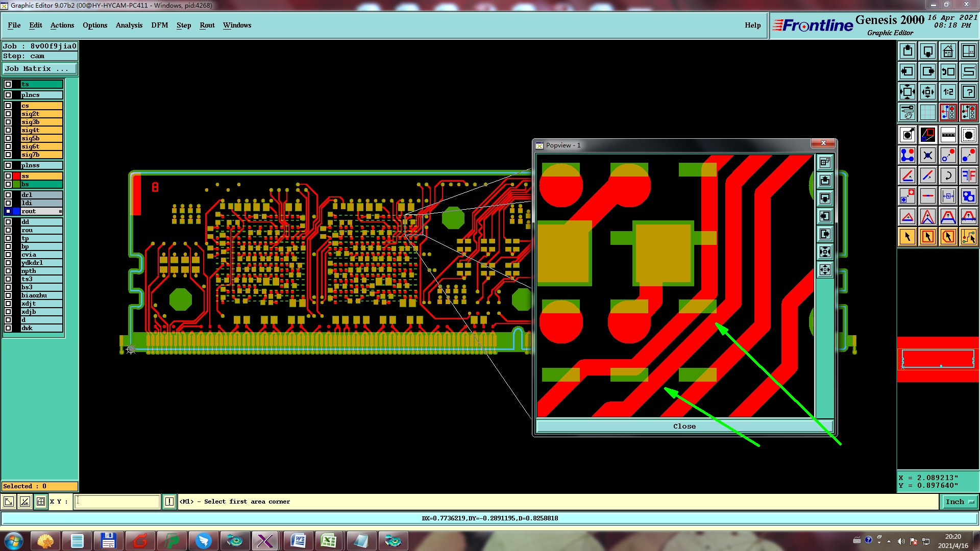This screenshot has height=551, width=980.
Task: Toggle checkbox for plncs layer
Action: tap(8, 95)
